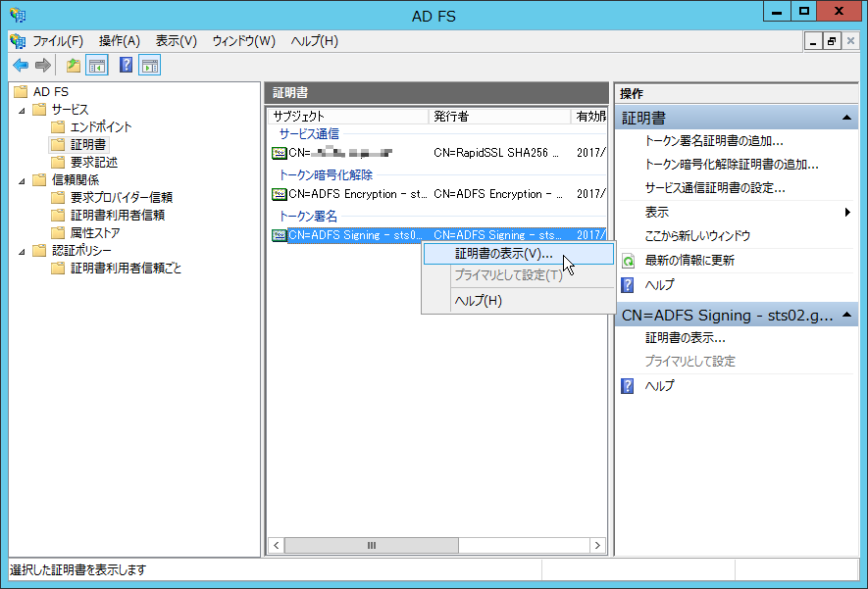This screenshot has width=868, height=589.
Task: Click the certificate icon of サービス通信 row
Action: pos(280,153)
